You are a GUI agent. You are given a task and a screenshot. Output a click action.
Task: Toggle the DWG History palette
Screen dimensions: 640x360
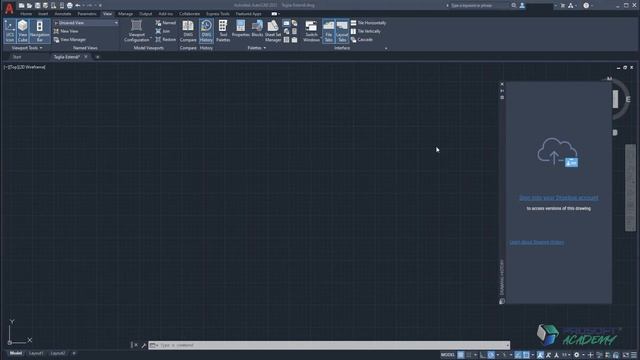pyautogui.click(x=206, y=31)
